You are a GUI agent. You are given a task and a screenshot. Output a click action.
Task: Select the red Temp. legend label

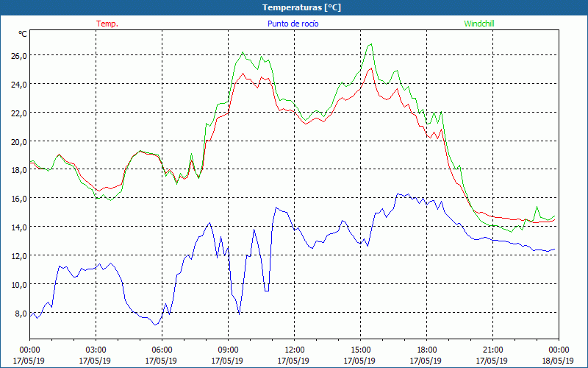point(107,24)
